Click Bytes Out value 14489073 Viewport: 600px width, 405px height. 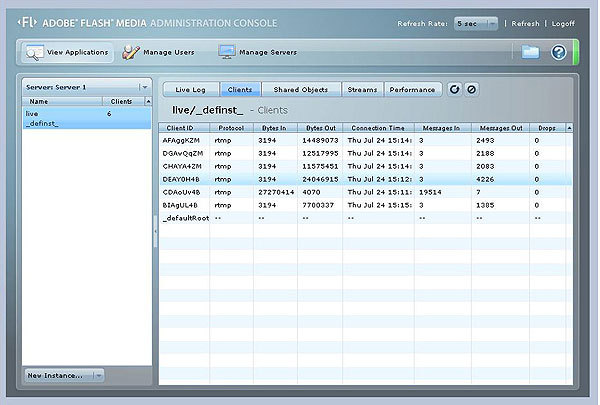[320, 140]
